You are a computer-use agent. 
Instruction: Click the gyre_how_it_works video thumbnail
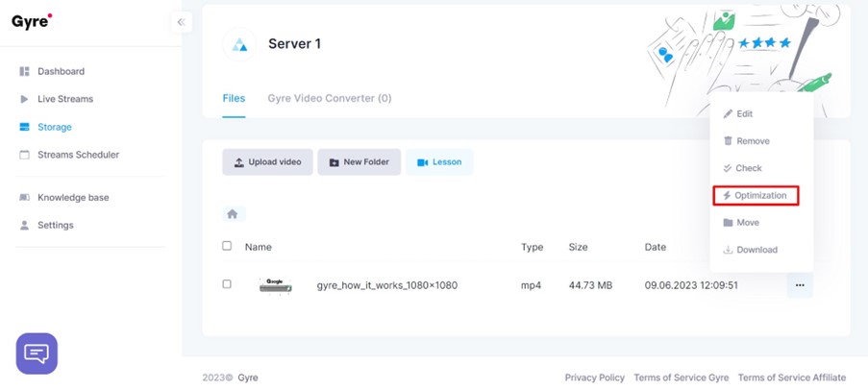click(276, 285)
